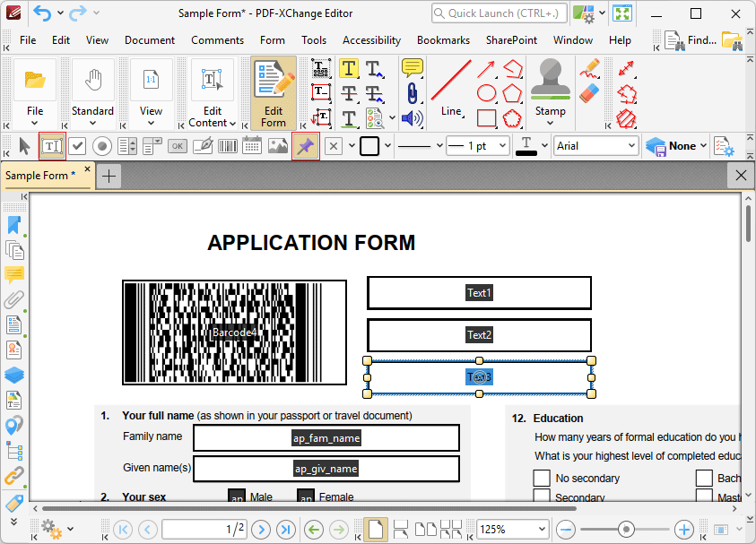Open the Layers pane in sidebar
This screenshot has height=544, width=756.
[14, 375]
